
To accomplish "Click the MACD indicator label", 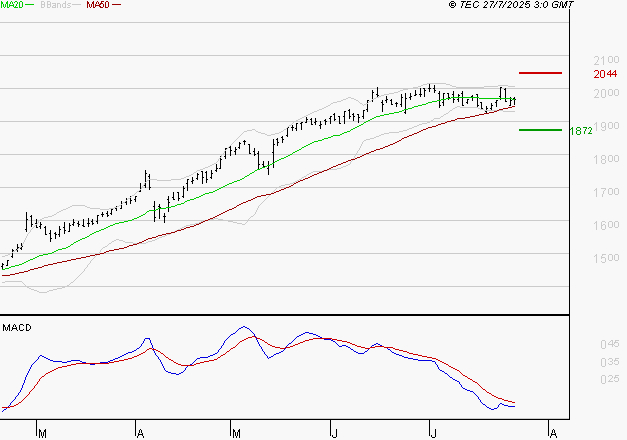I will 17,328.
